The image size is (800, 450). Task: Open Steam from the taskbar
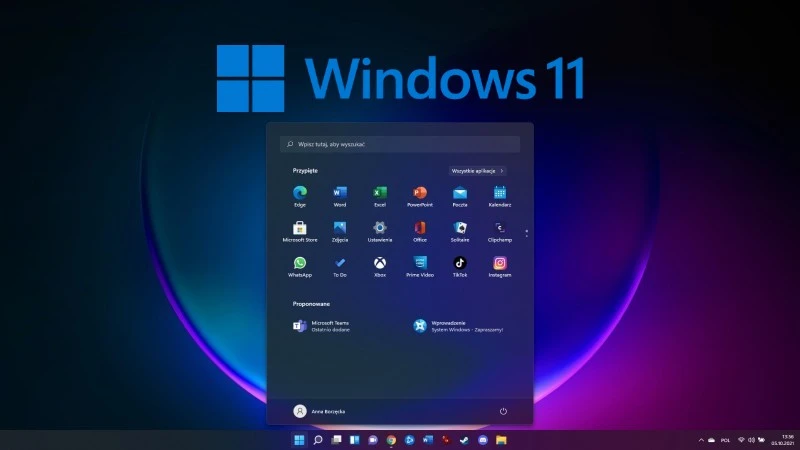click(x=464, y=440)
